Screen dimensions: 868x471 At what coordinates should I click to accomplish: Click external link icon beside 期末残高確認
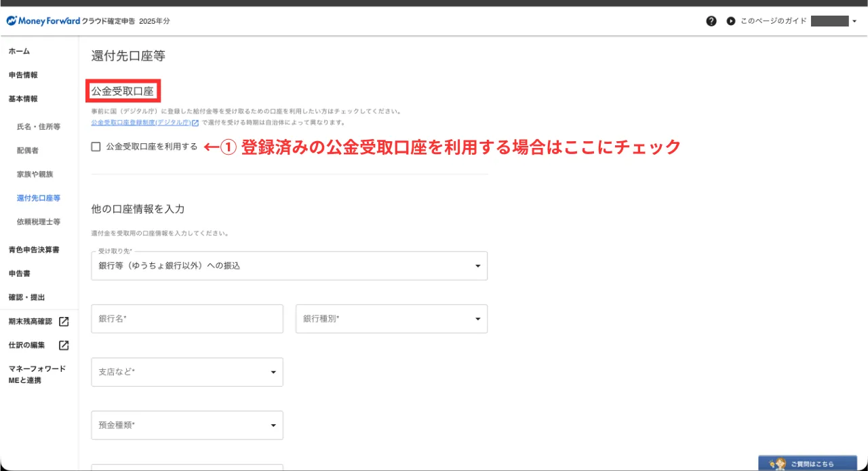64,322
